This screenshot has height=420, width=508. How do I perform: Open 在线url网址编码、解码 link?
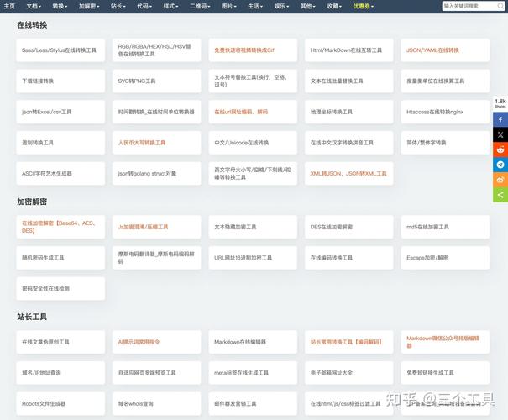pyautogui.click(x=241, y=112)
